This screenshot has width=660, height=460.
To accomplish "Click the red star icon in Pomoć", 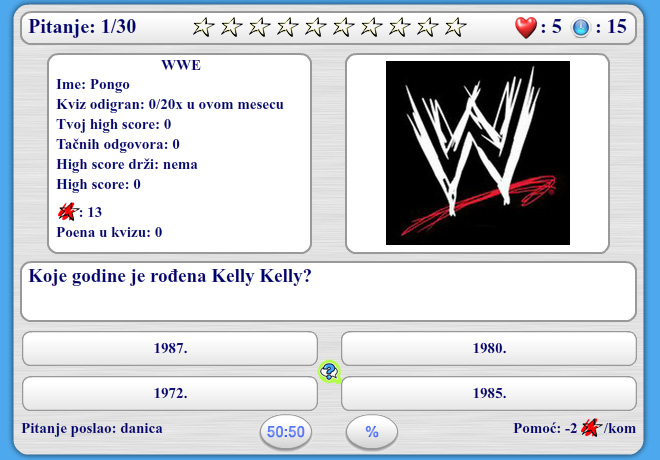I will 591,428.
